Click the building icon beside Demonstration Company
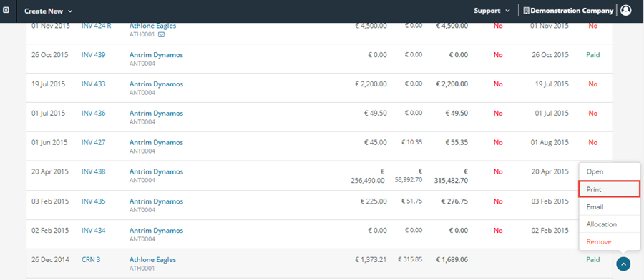The height and width of the screenshot is (280, 644). pyautogui.click(x=526, y=11)
